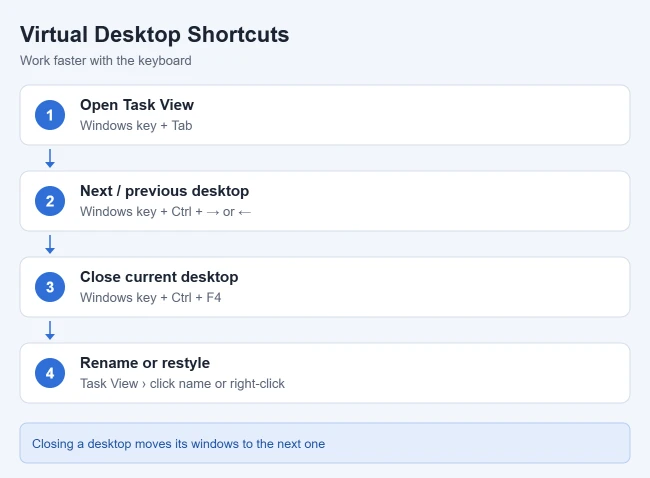
Task: Click the "Closing a desktop moves its windows" note
Action: pyautogui.click(x=325, y=443)
